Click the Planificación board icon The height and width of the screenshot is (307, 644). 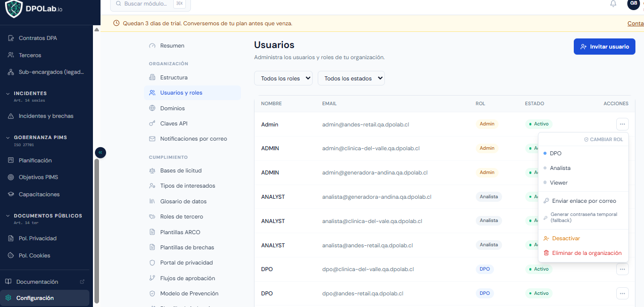pyautogui.click(x=11, y=160)
